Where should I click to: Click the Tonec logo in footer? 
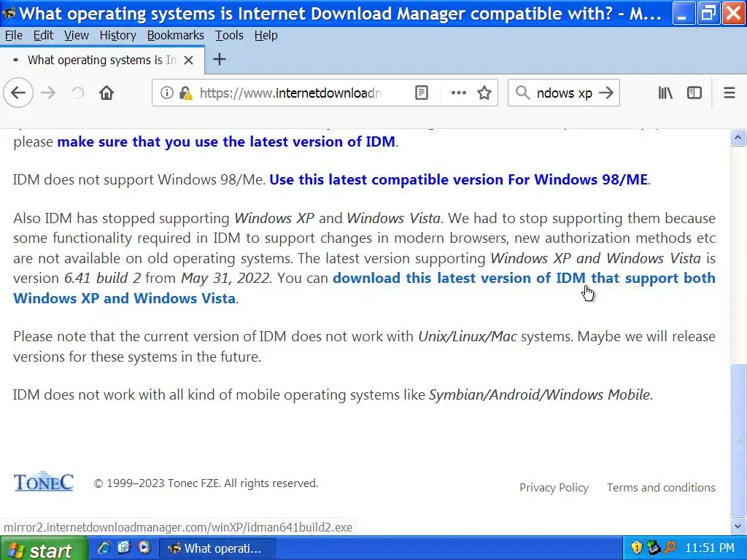[x=43, y=481]
